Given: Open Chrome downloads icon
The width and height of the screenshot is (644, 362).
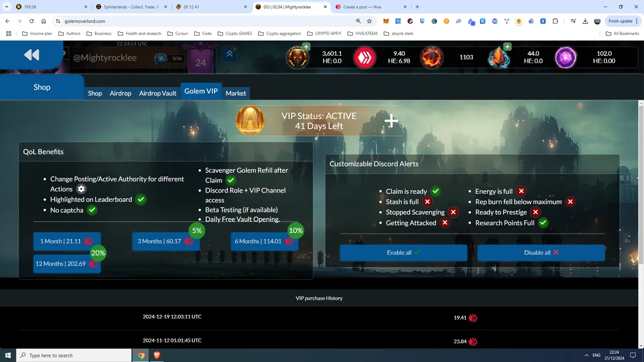Looking at the screenshot, I should pyautogui.click(x=585, y=21).
